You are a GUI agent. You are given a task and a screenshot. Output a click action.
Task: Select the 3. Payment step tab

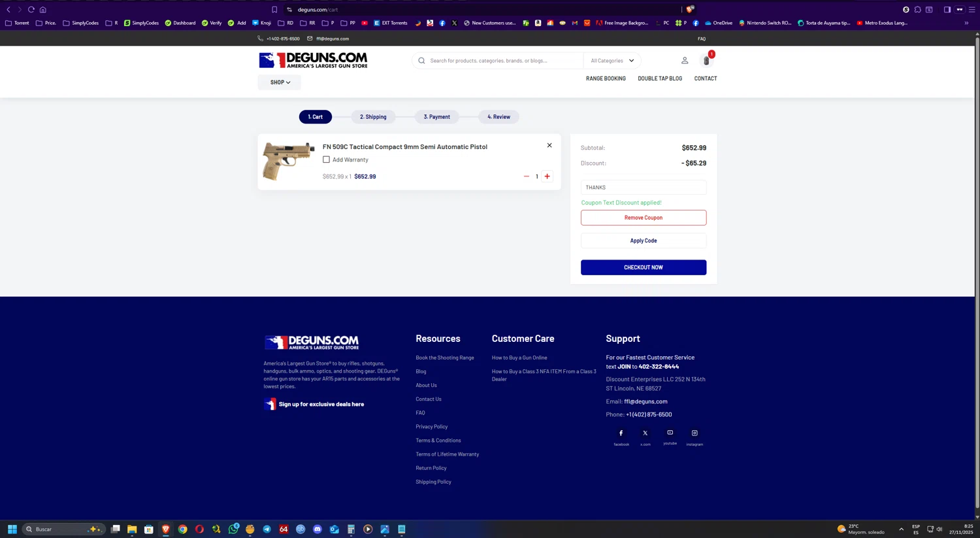pyautogui.click(x=437, y=117)
